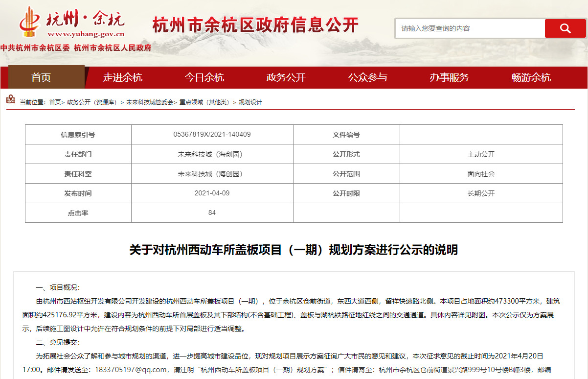This screenshot has width=588, height=379.
Task: Focus the search query input field
Action: [x=470, y=28]
